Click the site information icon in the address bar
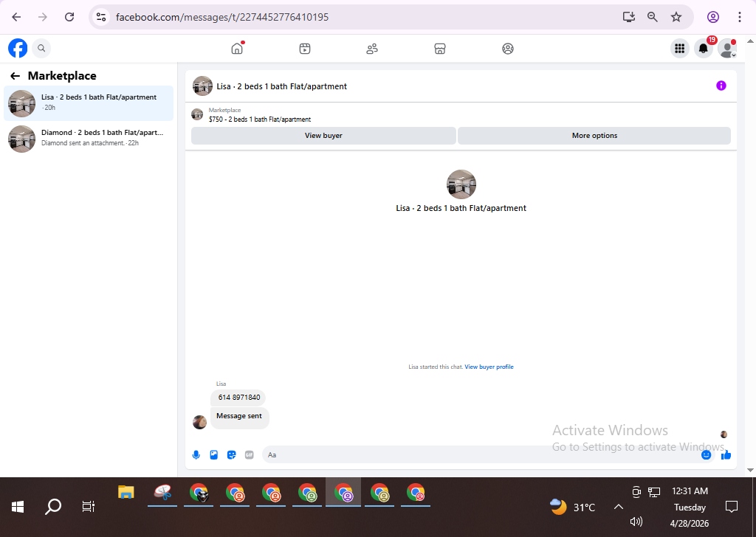Viewport: 756px width, 537px height. [101, 17]
